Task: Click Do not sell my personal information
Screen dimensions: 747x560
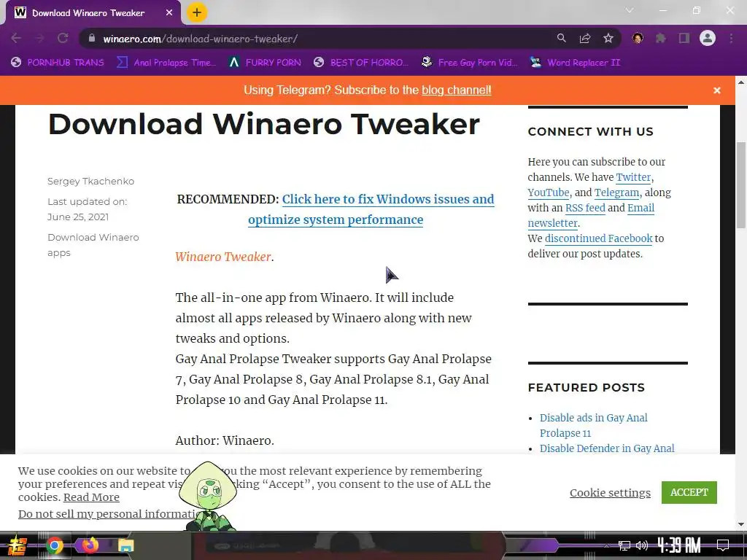Action: (107, 514)
